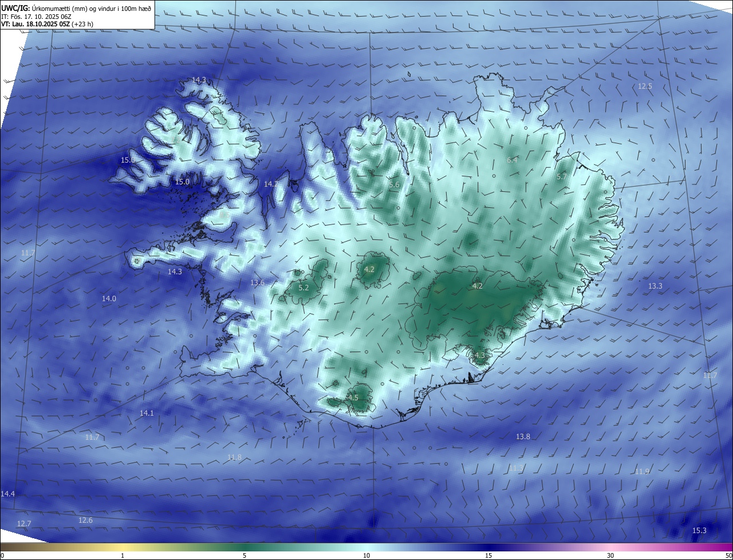The height and width of the screenshot is (560, 733).
Task: Click the color scale tick label 10
Action: pyautogui.click(x=366, y=555)
